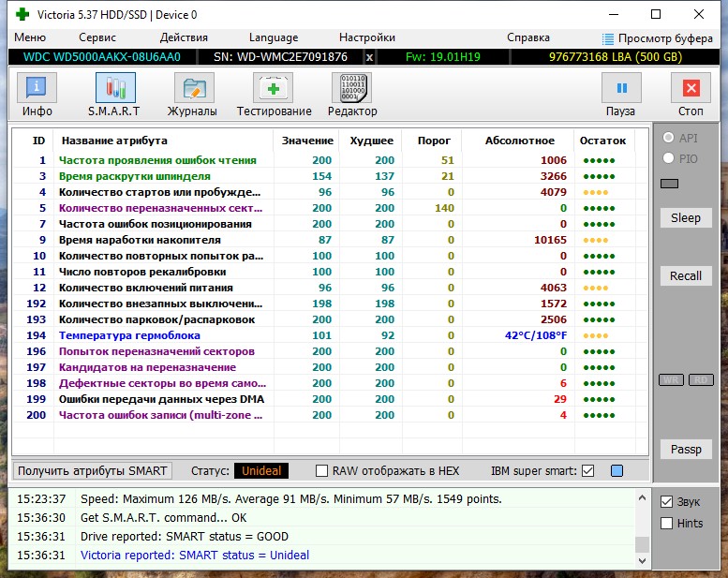
Task: Select row Ошибки передачи данных через DMA
Action: tap(331, 399)
